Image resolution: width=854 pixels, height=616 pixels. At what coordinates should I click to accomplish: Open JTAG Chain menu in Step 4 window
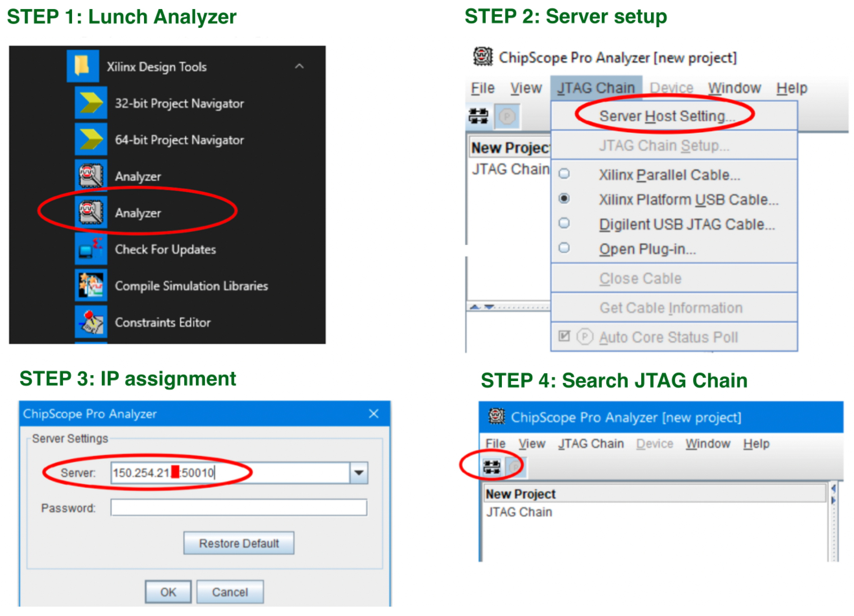pyautogui.click(x=591, y=444)
